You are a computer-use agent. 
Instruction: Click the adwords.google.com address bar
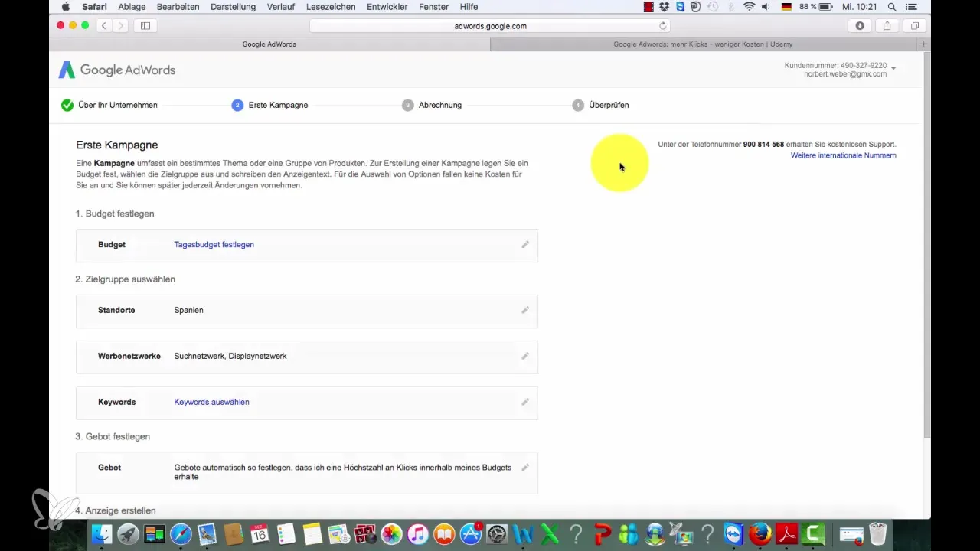pyautogui.click(x=490, y=26)
